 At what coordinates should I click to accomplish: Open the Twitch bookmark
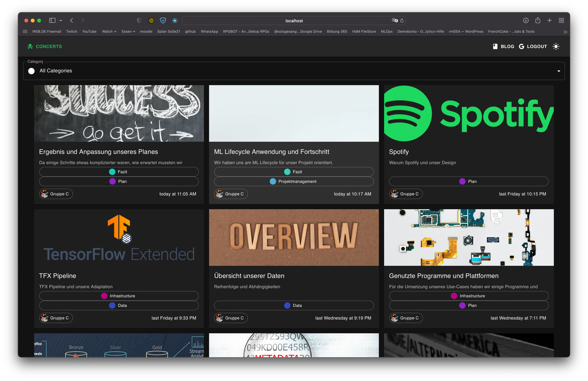[72, 31]
